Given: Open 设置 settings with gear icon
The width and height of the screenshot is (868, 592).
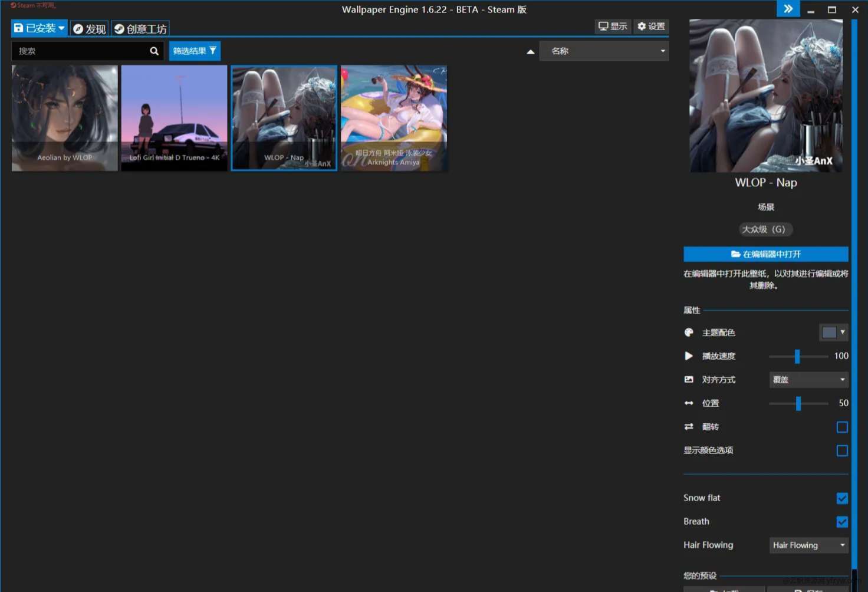Looking at the screenshot, I should (x=651, y=27).
